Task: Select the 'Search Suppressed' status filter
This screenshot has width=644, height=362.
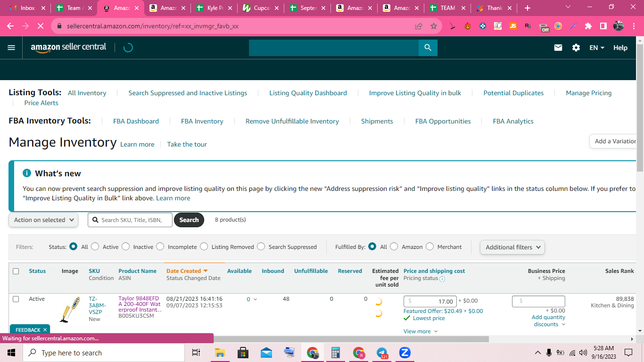Action: click(261, 247)
